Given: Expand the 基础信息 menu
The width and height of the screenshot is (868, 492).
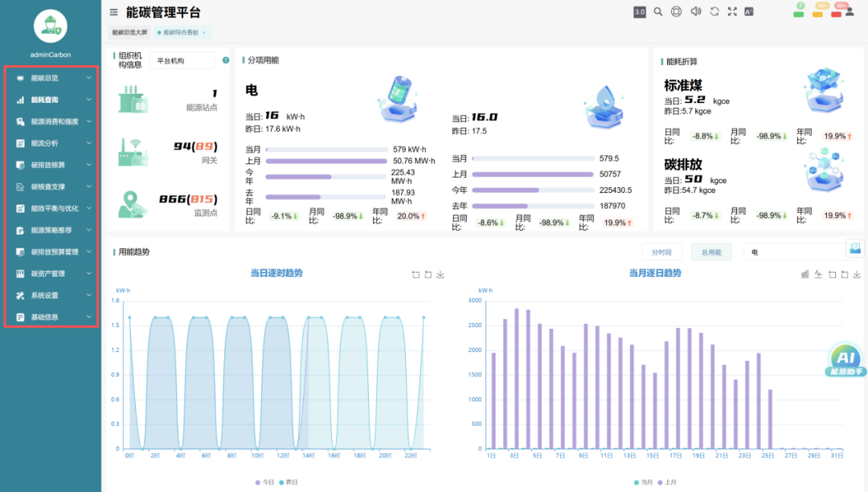Looking at the screenshot, I should coord(52,317).
